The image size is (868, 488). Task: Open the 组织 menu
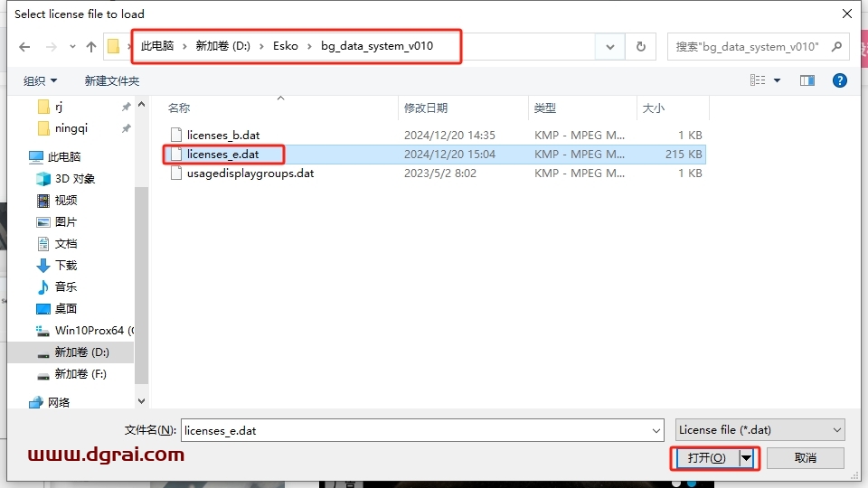click(40, 80)
